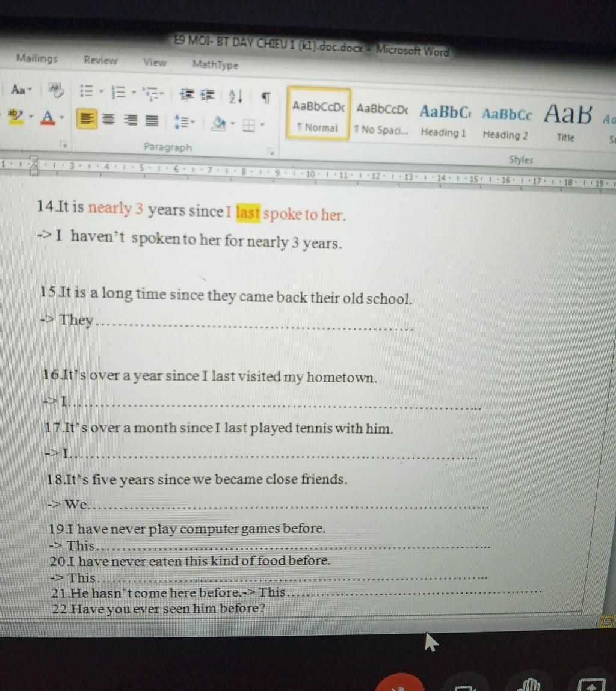Apply the No Spacing style
Screen dimensions: 616x691
click(x=383, y=118)
